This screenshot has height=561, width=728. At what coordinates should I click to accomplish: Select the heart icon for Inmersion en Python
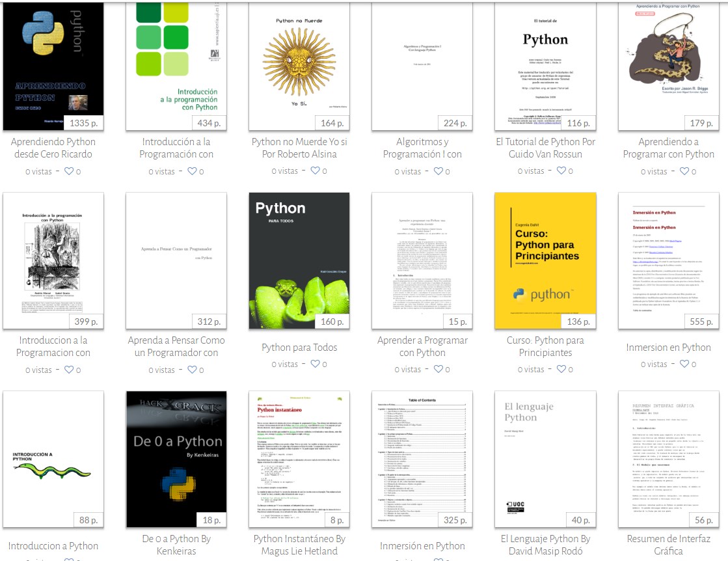686,364
